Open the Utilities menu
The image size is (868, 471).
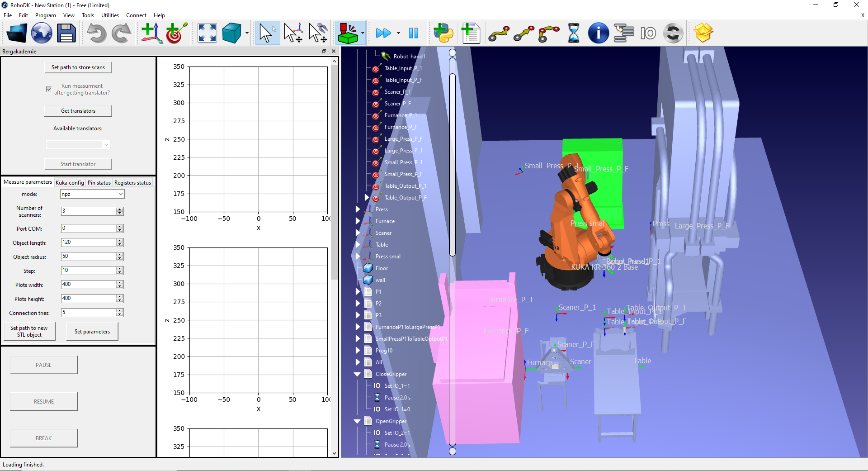[110, 15]
